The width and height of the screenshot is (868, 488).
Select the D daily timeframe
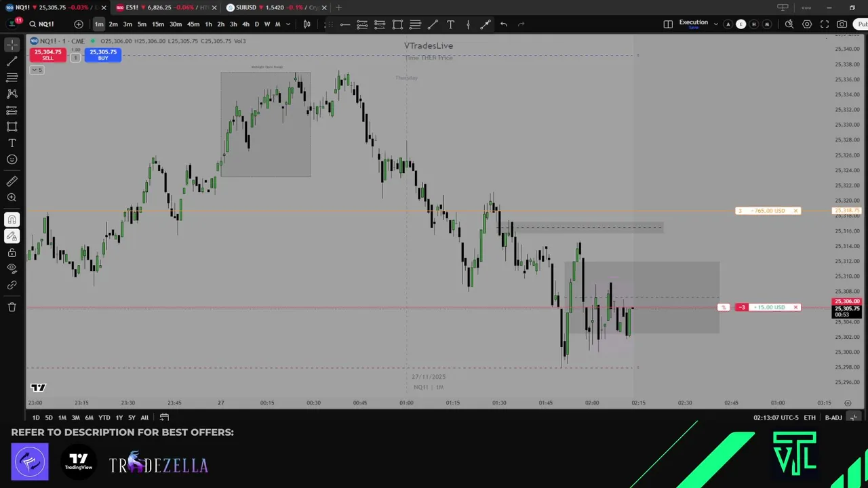pyautogui.click(x=256, y=24)
